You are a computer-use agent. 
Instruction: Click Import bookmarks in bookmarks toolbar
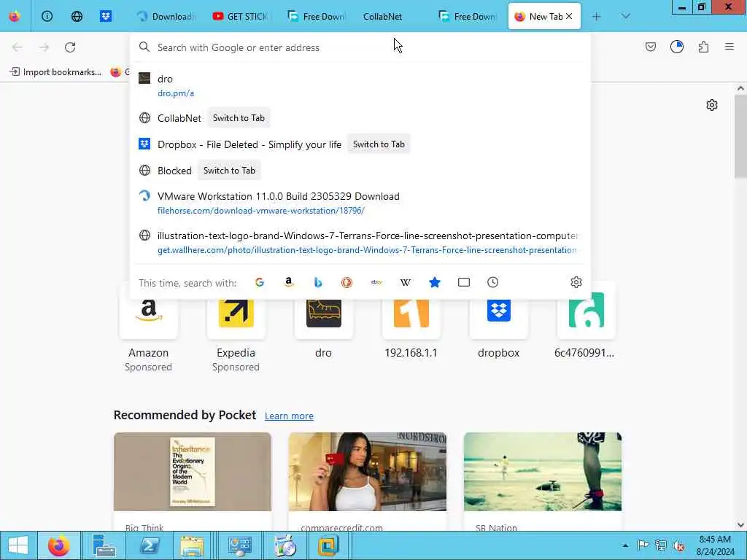(x=55, y=72)
